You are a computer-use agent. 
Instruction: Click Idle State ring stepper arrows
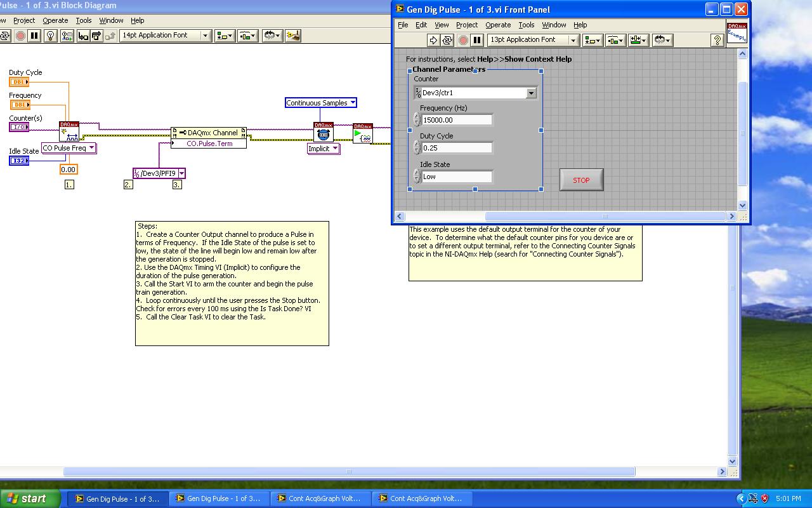click(x=417, y=177)
